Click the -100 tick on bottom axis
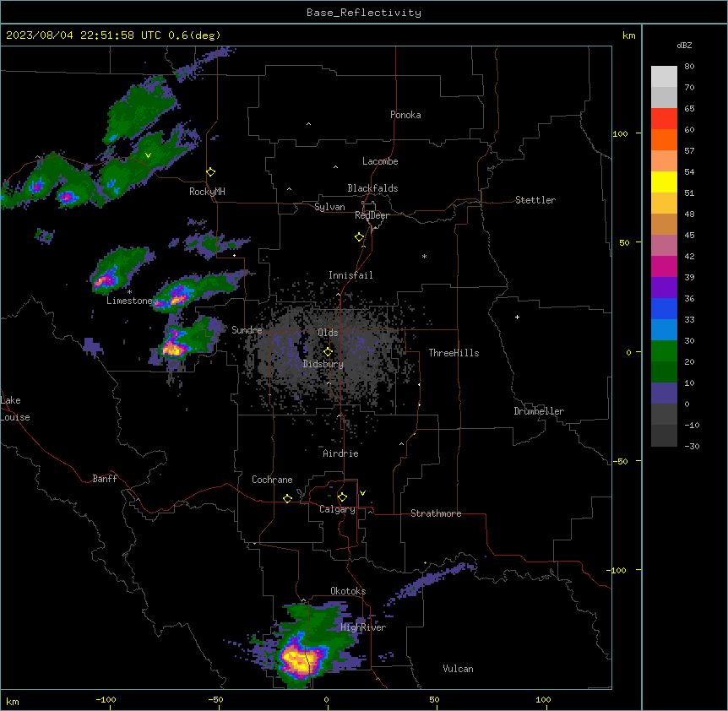 (106, 699)
